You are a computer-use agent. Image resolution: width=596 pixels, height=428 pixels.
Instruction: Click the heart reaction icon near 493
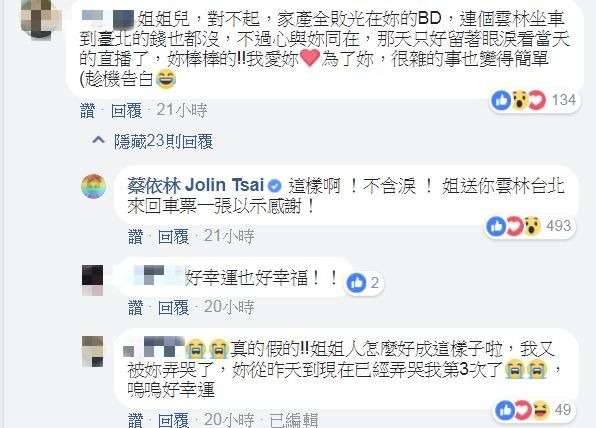coord(514,226)
